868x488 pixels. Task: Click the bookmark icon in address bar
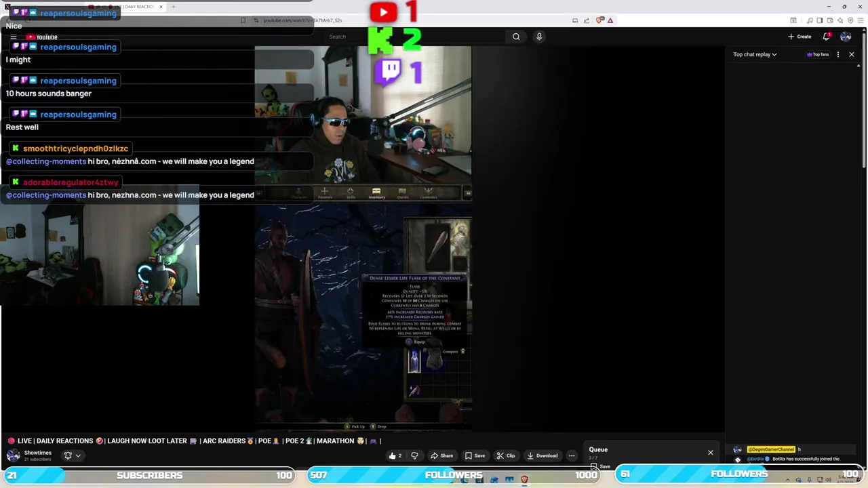click(x=243, y=20)
